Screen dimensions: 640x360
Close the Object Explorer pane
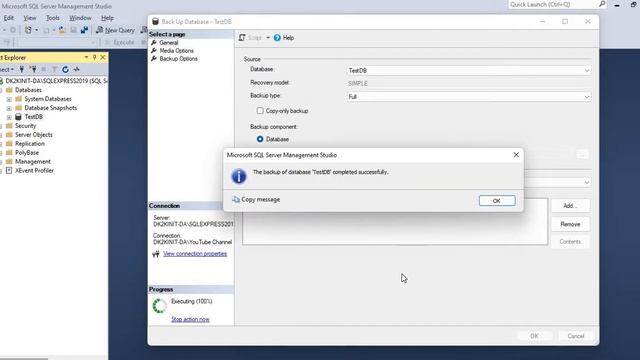tap(103, 57)
